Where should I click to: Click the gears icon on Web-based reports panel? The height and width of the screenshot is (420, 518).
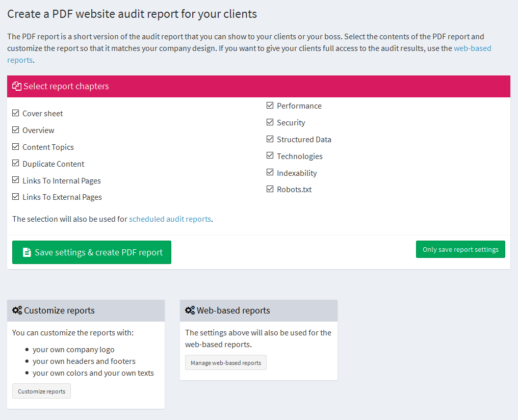pyautogui.click(x=190, y=310)
